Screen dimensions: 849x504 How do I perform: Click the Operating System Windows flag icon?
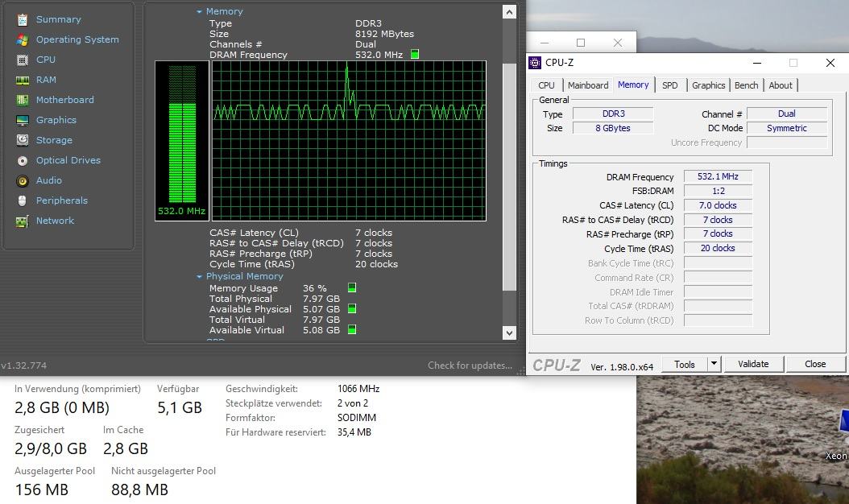coord(23,40)
